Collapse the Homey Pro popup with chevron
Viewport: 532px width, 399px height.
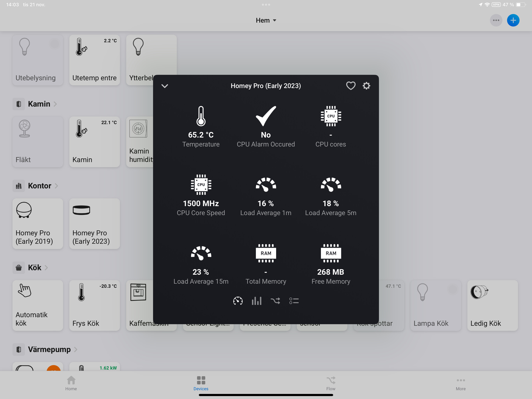(165, 86)
